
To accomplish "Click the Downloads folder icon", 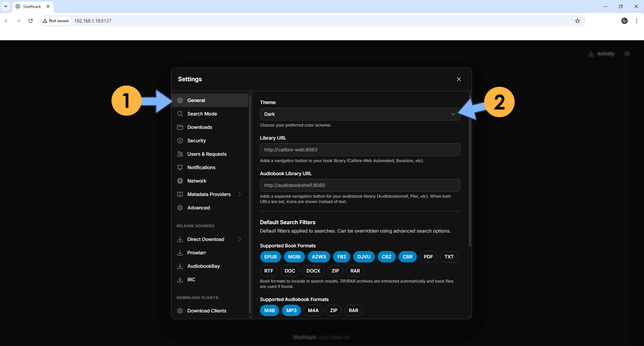I will (180, 127).
